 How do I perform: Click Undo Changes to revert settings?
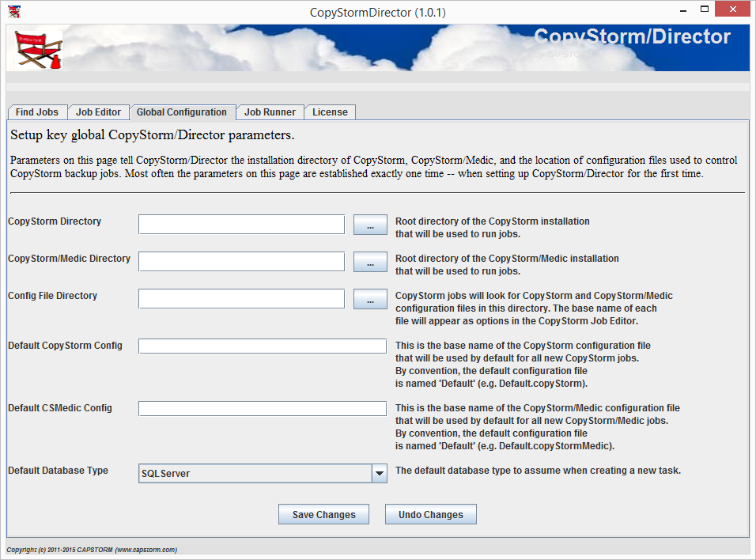click(x=430, y=514)
